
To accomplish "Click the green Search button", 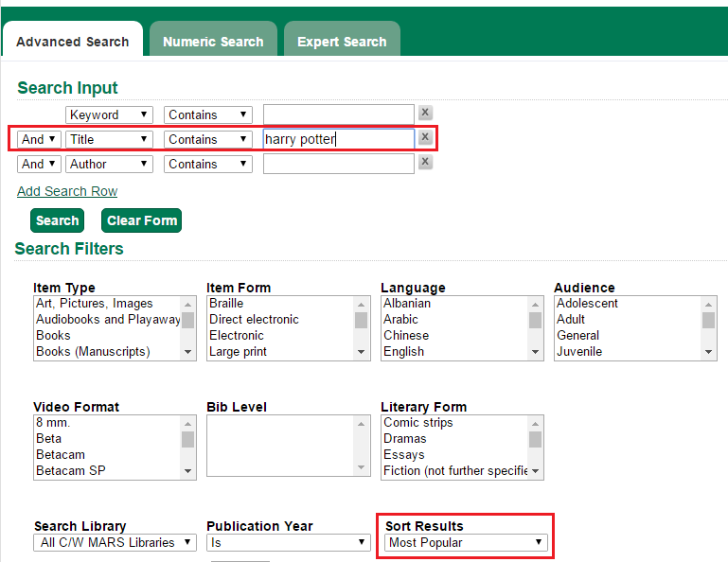I will click(57, 220).
